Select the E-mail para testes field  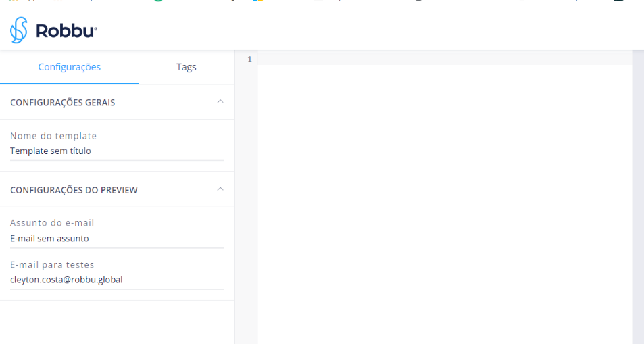[116, 280]
